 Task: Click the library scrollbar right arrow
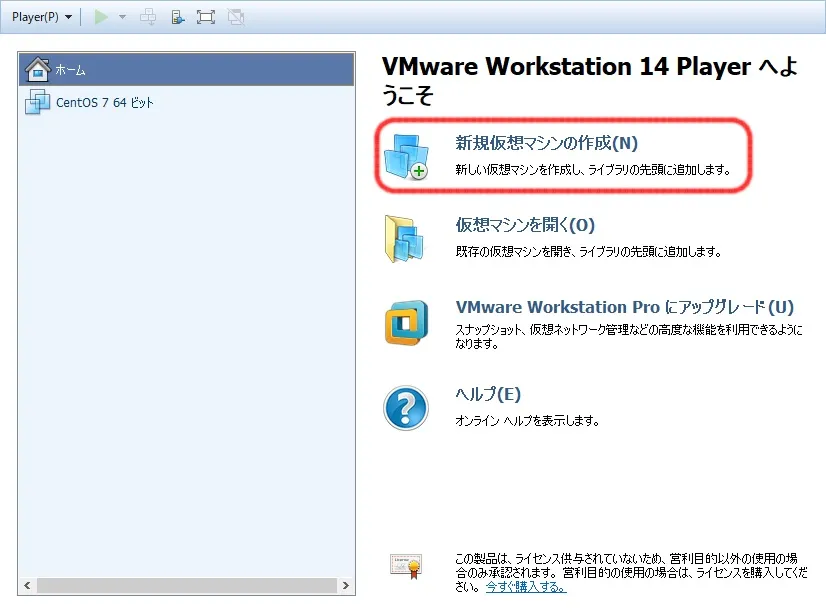pyautogui.click(x=346, y=585)
